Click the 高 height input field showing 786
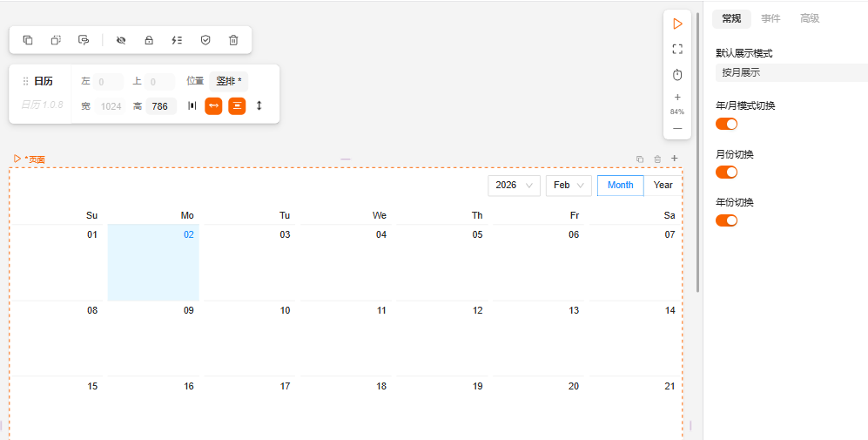Viewport: 868px width, 440px height. coord(160,106)
